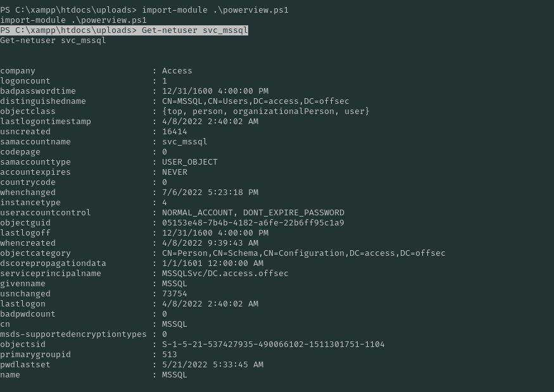This screenshot has width=554, height=392.
Task: Click the primarygroupid value 513
Action: coord(169,355)
